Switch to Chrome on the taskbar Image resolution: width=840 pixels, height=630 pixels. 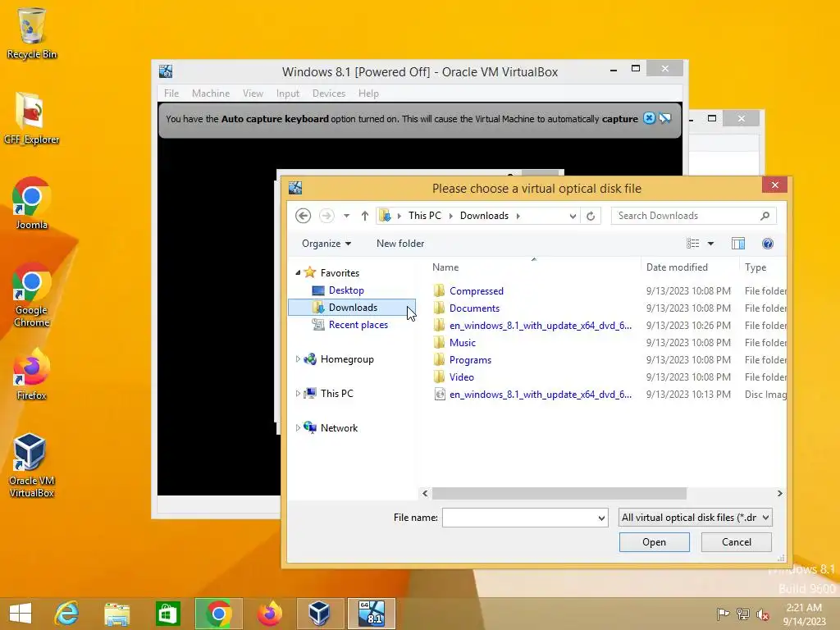click(x=218, y=614)
